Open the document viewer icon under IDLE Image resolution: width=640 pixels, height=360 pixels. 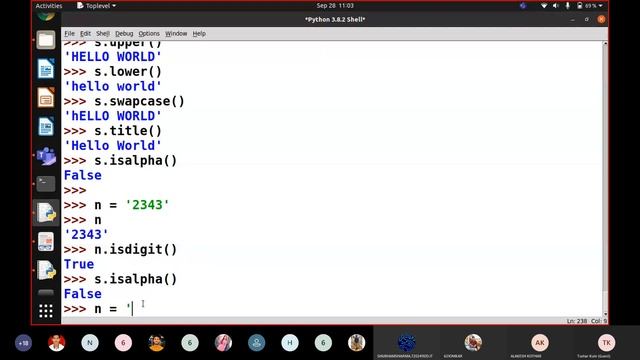tap(46, 242)
